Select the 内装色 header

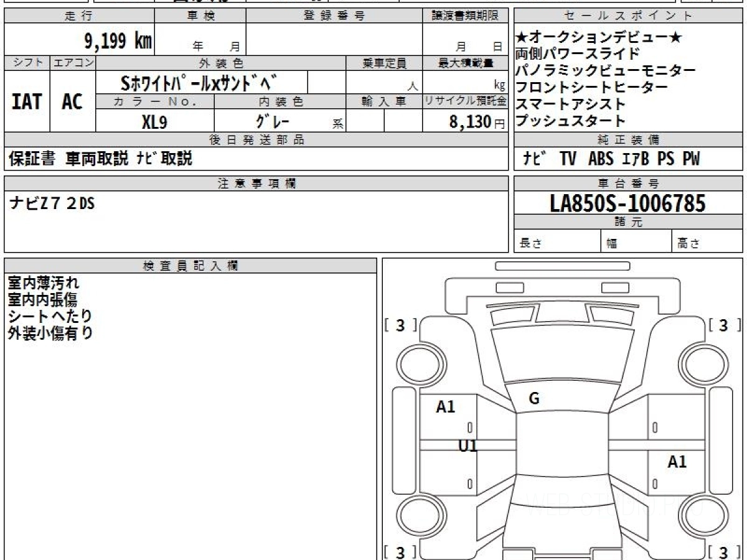tap(280, 101)
